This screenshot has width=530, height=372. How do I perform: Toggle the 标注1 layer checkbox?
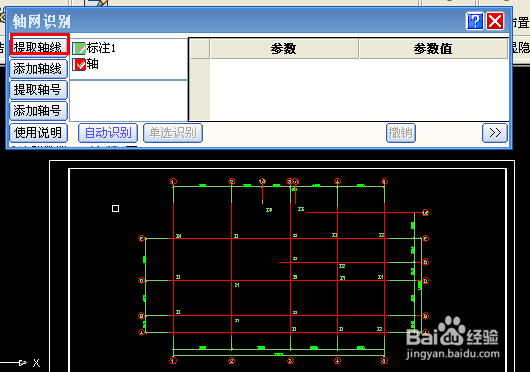tap(79, 48)
